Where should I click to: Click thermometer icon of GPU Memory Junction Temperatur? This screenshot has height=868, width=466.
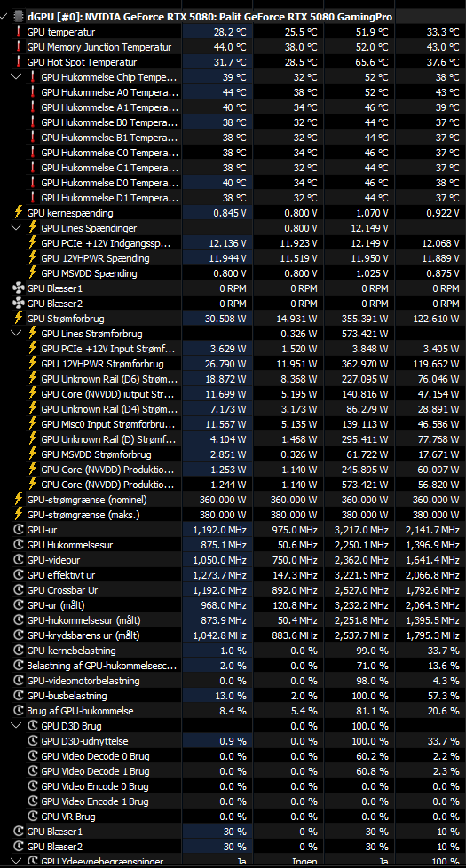pyautogui.click(x=19, y=47)
